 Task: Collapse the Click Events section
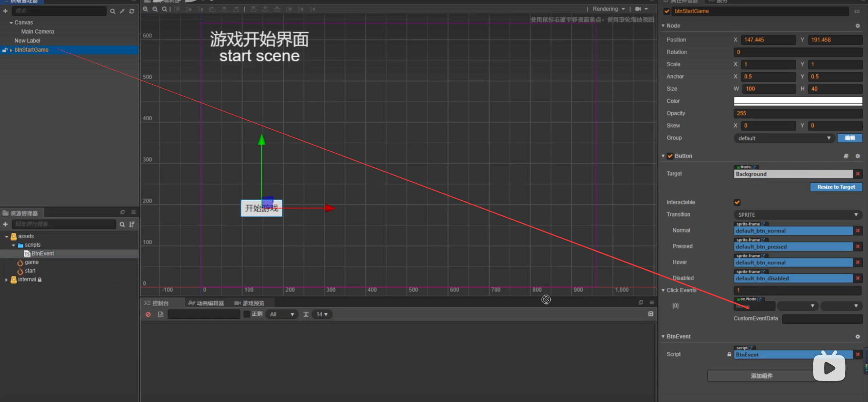pos(663,290)
